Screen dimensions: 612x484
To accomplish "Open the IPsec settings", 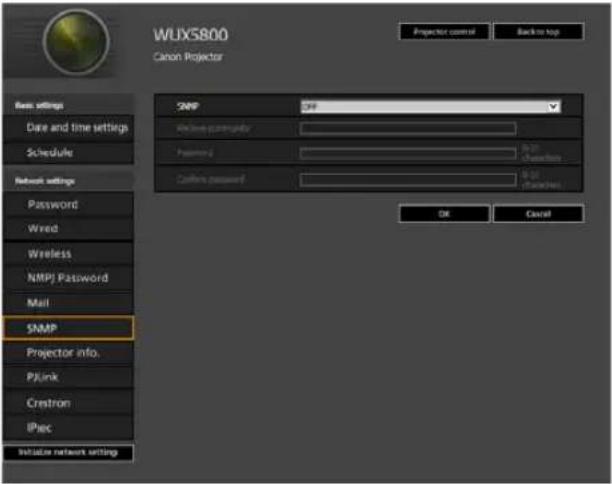I will 68,428.
